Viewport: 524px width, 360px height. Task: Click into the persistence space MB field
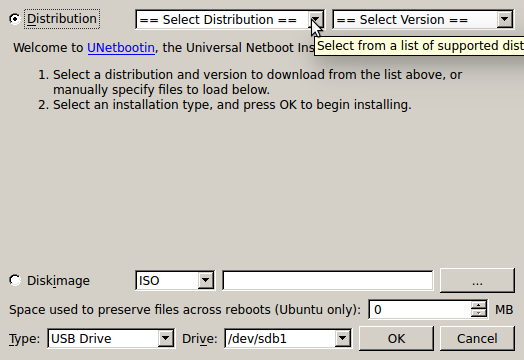420,310
